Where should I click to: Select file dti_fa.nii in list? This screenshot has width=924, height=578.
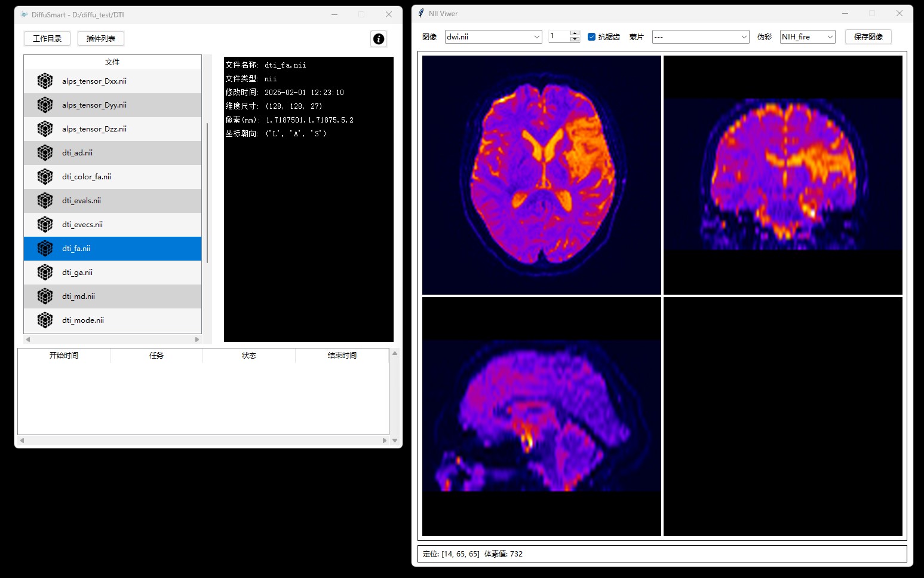112,249
